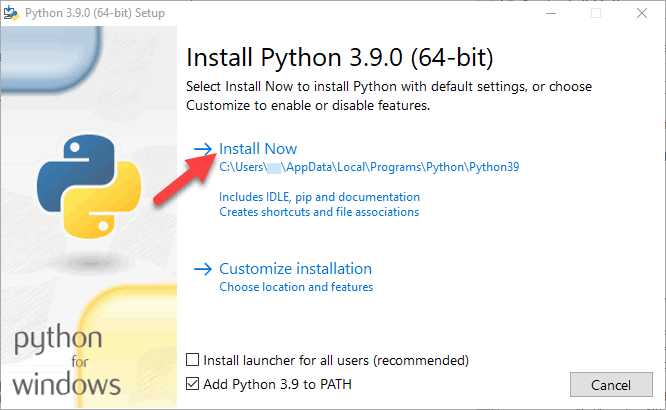Screen dimensions: 666x410
Task: Click the blue and yellow Python logo
Action: click(x=89, y=186)
